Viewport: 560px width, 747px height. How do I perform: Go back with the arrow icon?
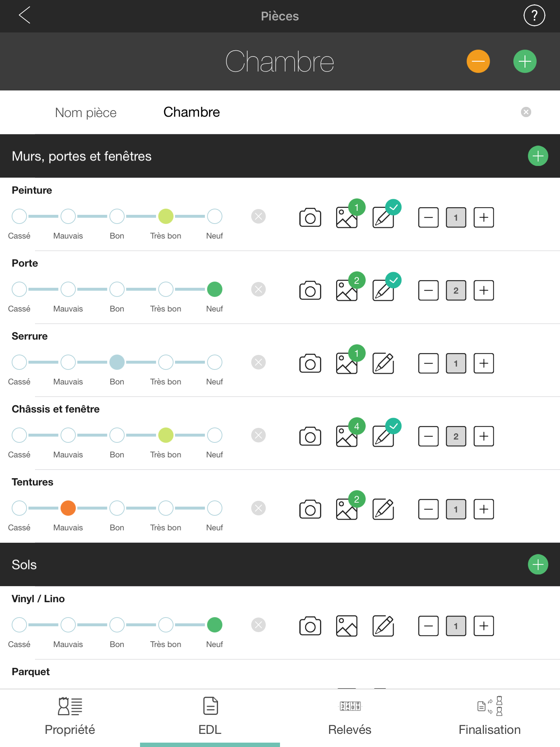coord(24,15)
